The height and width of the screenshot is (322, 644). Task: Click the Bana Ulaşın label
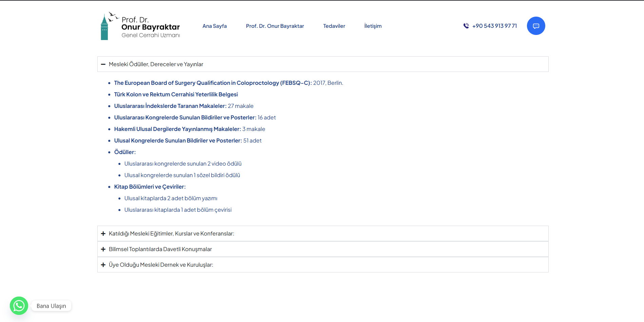tap(51, 306)
